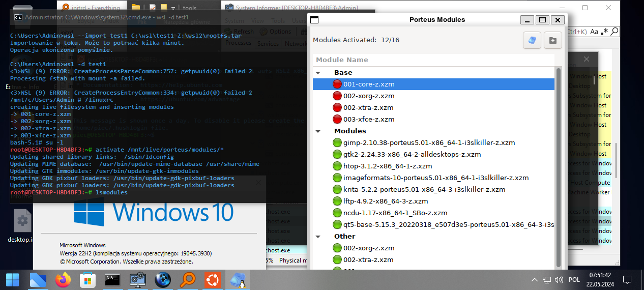Screen dimensions: 644x290
Task: Toggle the Aa match case search option
Action: (x=594, y=32)
